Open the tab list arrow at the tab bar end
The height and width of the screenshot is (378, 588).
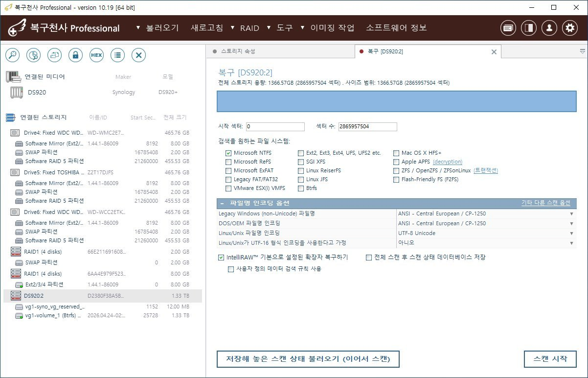click(x=582, y=51)
